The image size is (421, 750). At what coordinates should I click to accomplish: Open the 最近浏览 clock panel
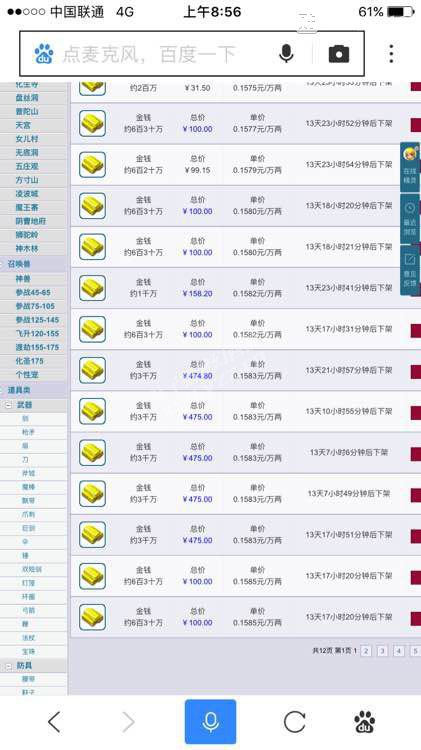point(410,218)
